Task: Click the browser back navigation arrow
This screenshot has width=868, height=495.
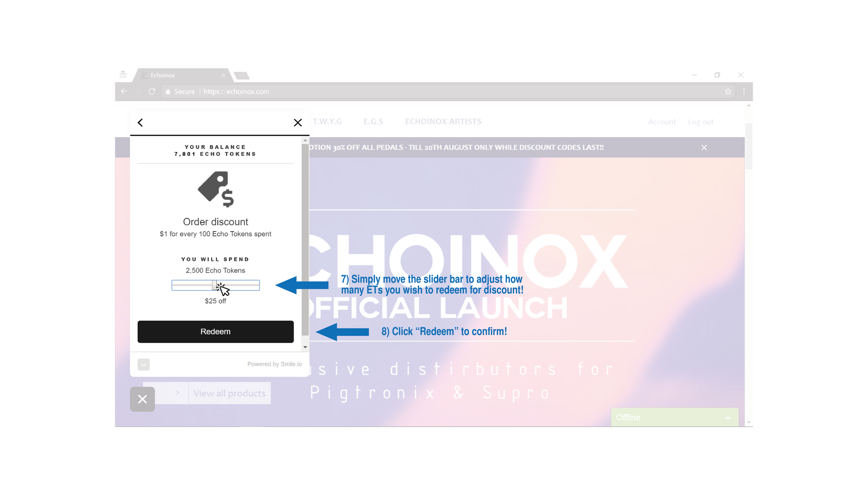Action: tap(125, 92)
